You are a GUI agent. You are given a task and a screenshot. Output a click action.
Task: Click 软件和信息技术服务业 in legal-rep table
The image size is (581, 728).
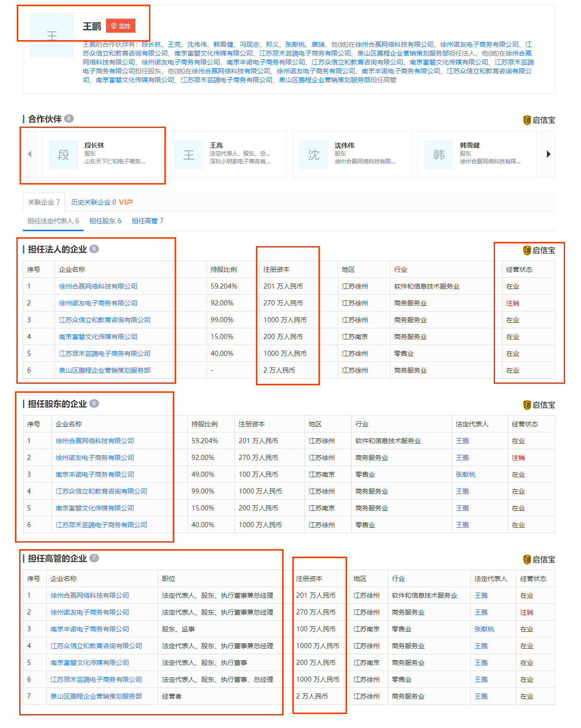(x=427, y=286)
